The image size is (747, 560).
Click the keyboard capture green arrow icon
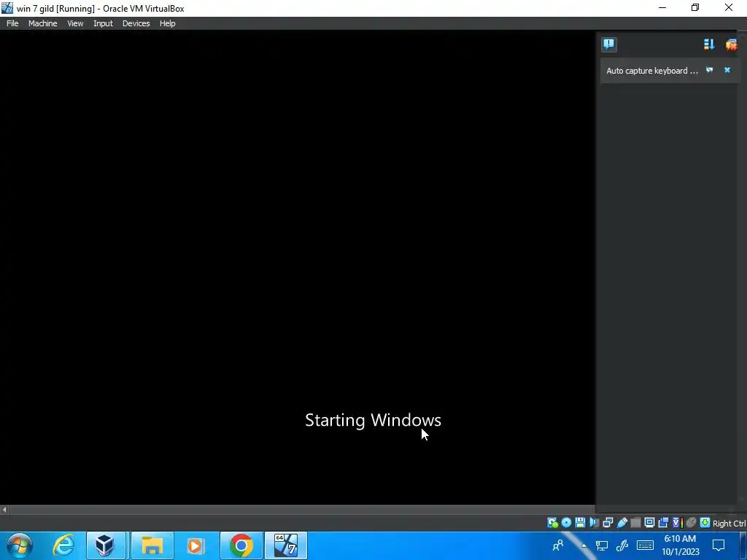pyautogui.click(x=705, y=523)
